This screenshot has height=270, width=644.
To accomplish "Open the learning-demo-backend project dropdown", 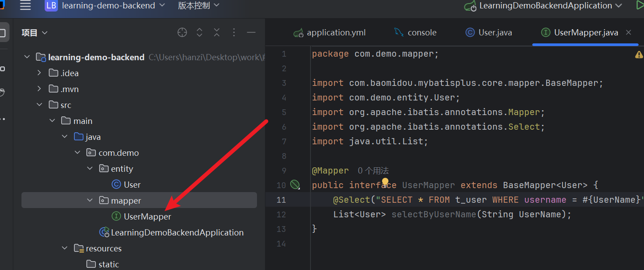I will (x=113, y=6).
